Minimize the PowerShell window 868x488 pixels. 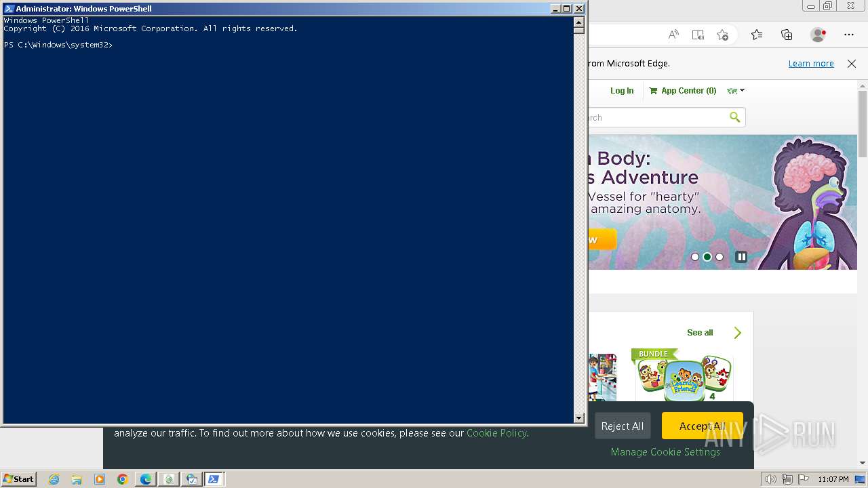click(555, 9)
